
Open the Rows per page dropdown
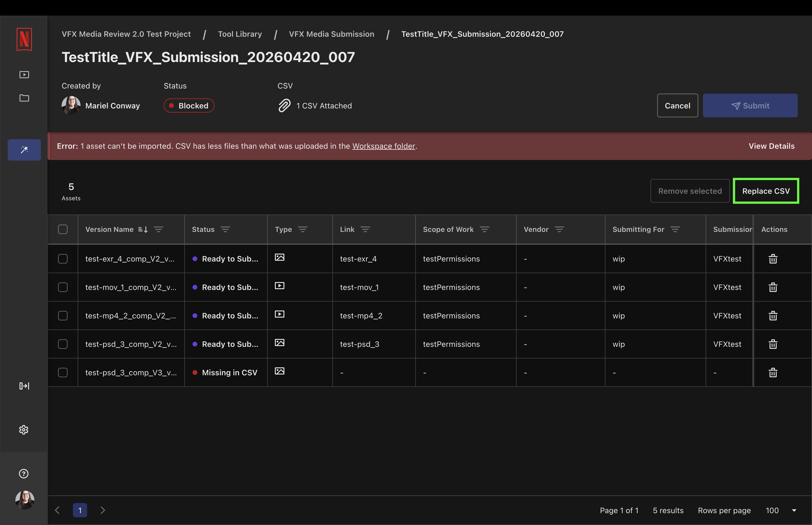[781, 510]
